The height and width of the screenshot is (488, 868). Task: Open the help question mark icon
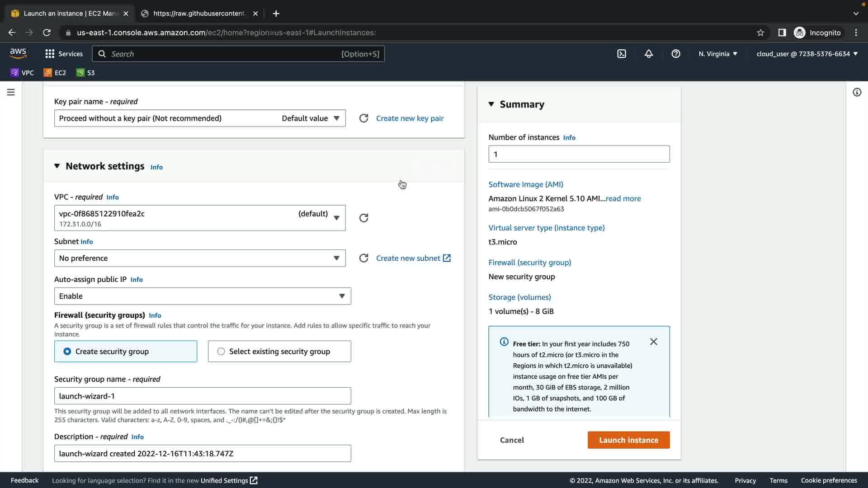pos(675,54)
